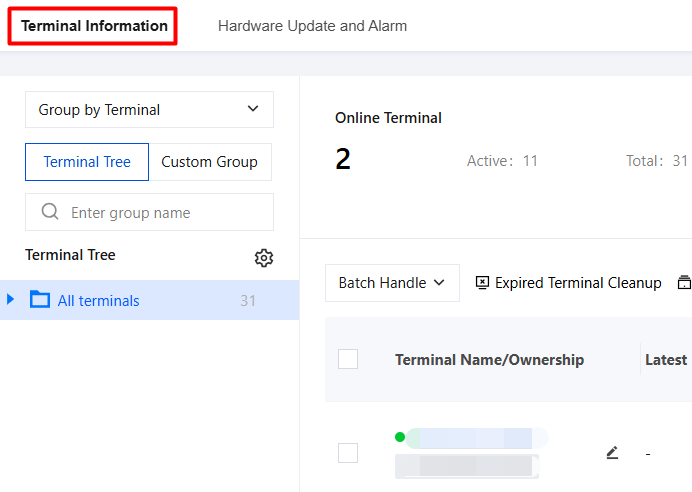Switch to Hardware Update and Alarm tab

coord(312,26)
